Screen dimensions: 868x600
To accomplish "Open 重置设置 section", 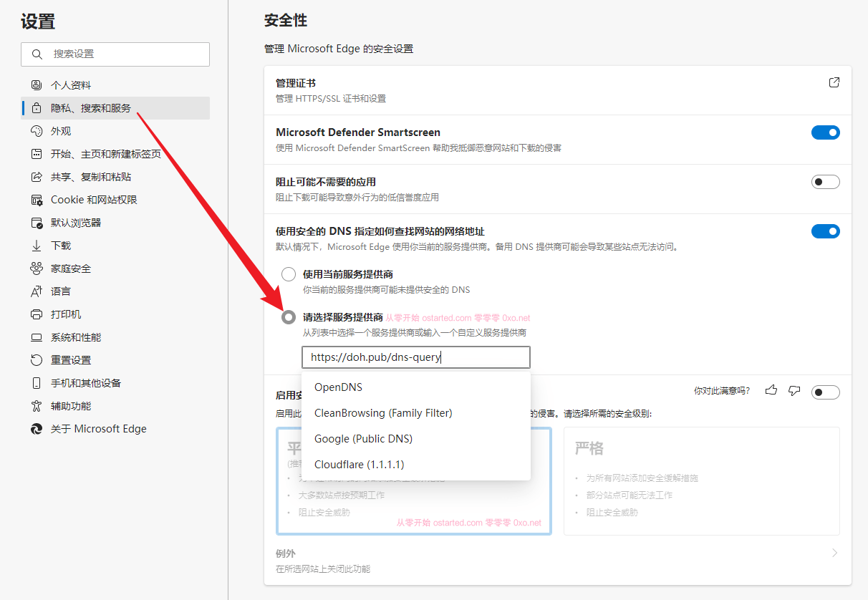I will tap(115, 360).
